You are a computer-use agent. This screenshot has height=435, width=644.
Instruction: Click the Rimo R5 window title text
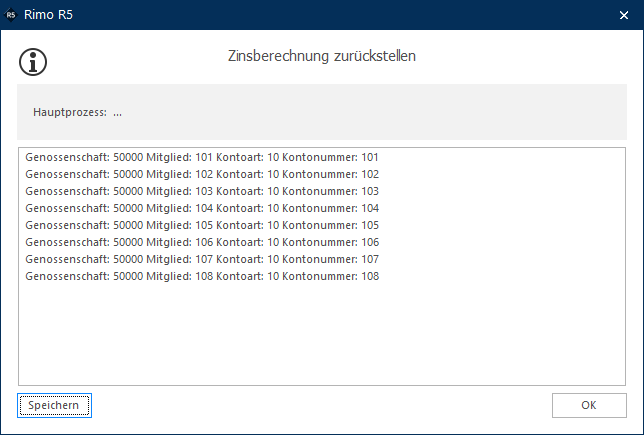(48, 15)
